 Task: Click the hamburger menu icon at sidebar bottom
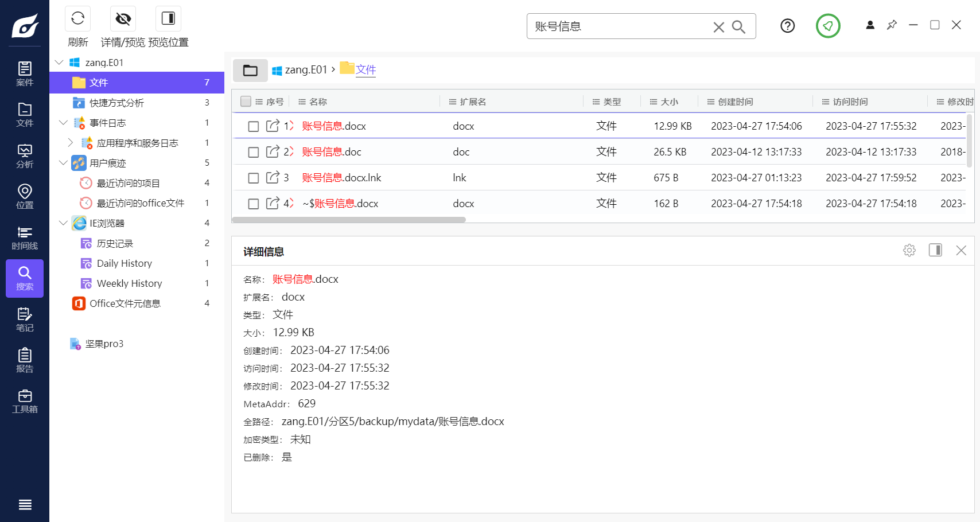coord(25,505)
